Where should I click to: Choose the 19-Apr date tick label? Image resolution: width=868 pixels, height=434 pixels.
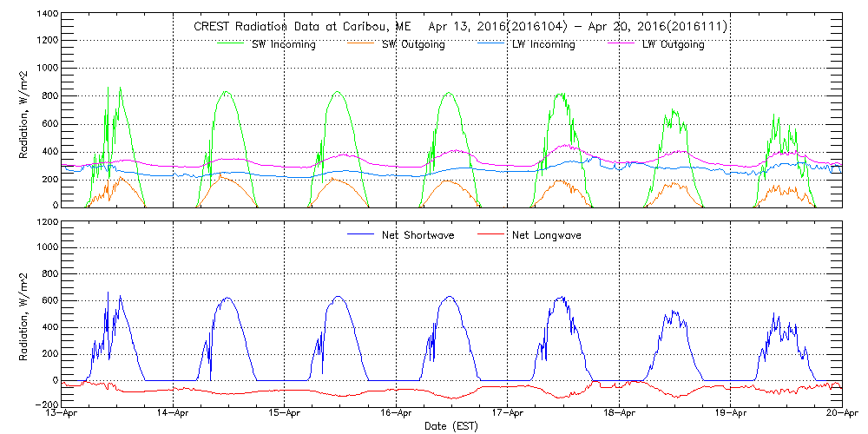730,415
